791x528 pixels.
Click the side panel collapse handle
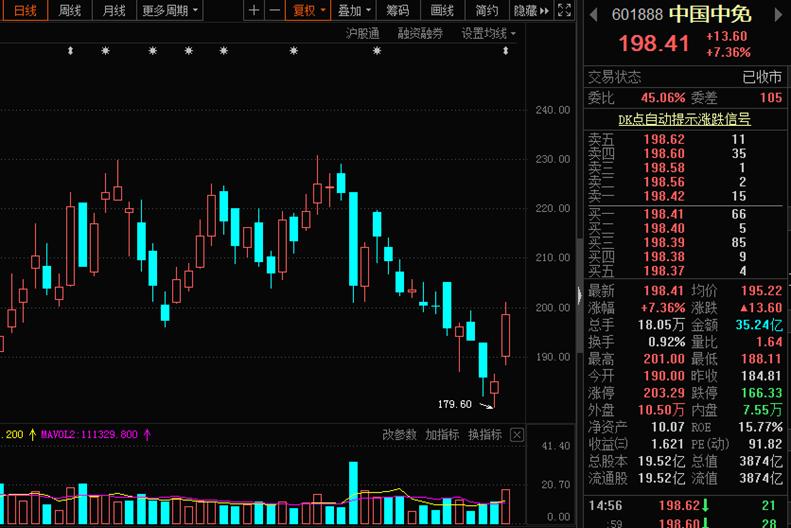pos(578,294)
